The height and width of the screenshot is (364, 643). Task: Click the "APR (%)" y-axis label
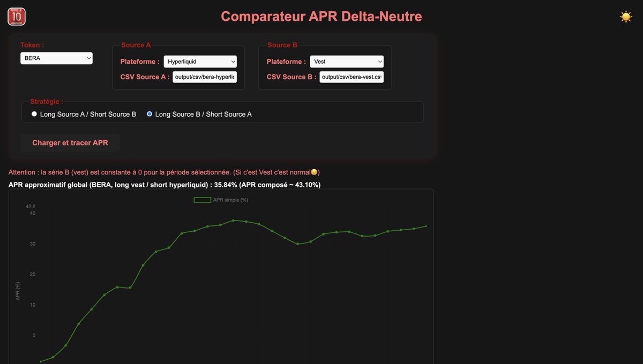pyautogui.click(x=17, y=292)
